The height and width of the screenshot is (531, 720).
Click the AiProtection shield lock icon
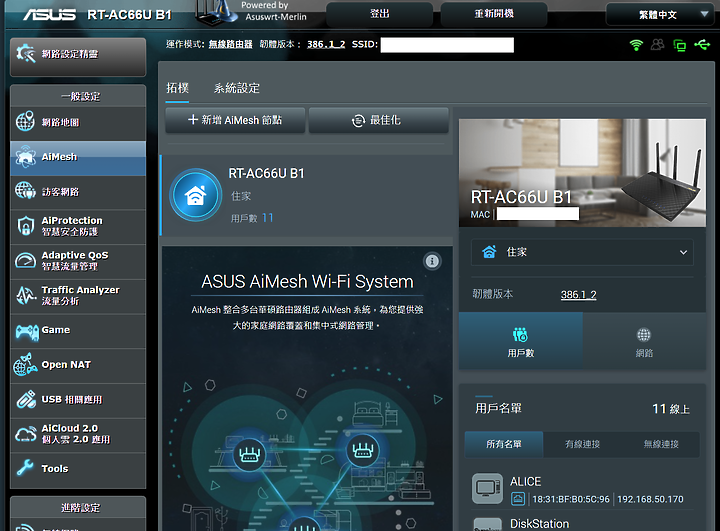tap(26, 226)
